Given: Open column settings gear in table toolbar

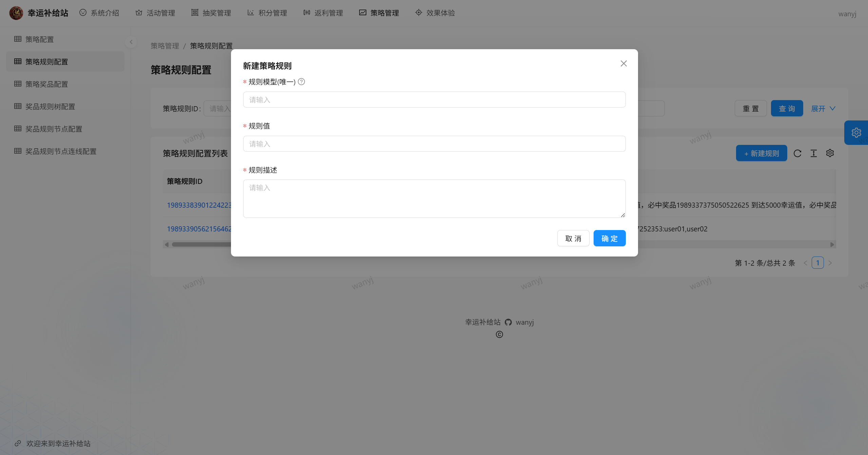Looking at the screenshot, I should click(x=830, y=153).
